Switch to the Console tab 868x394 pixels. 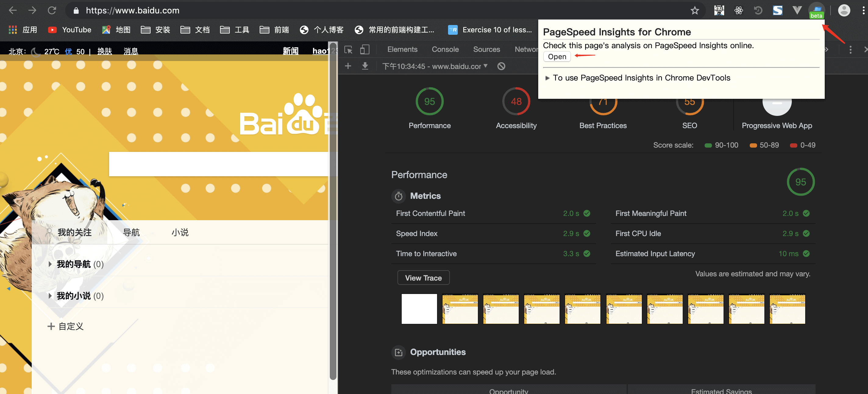445,49
